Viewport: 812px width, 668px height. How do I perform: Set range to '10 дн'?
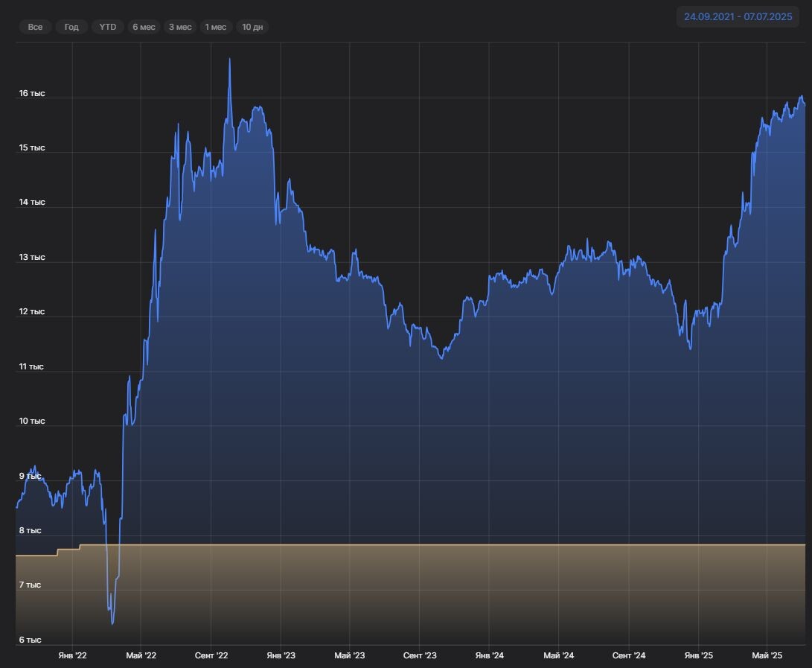coord(252,27)
